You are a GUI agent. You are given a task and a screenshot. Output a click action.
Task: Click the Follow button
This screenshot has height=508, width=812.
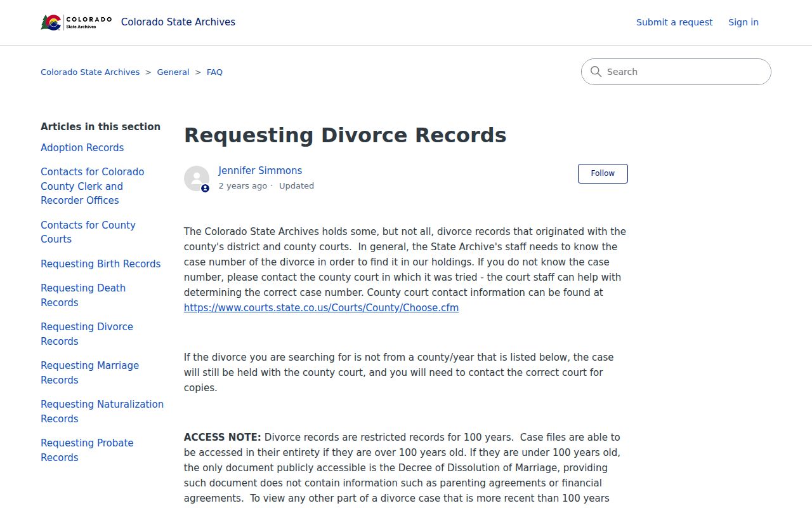pos(603,173)
